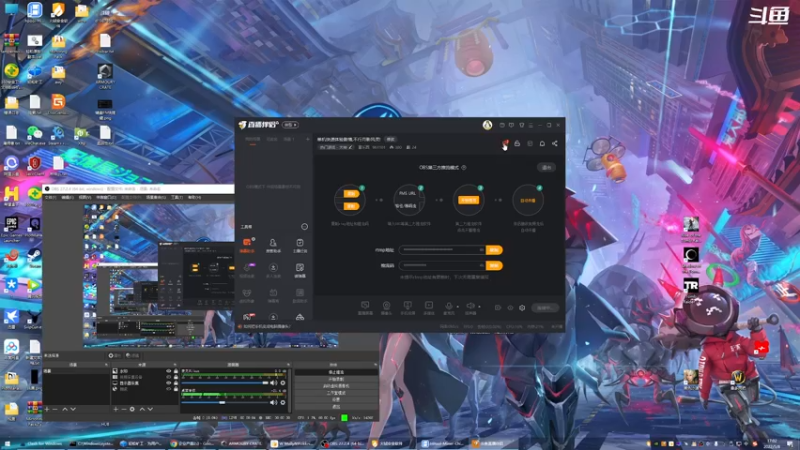
Task: Click orange 开始推流 step button in companion
Action: tap(468, 200)
